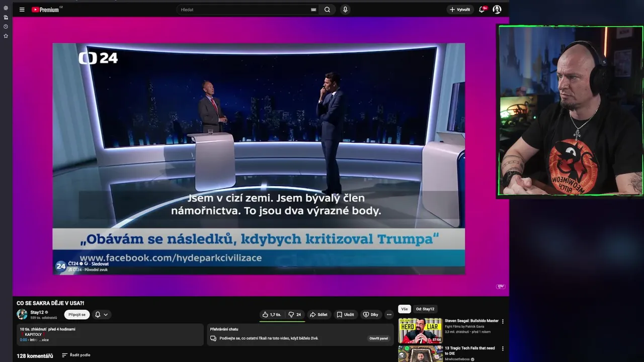The height and width of the screenshot is (362, 644).
Task: Open the notifications bell in header
Action: [x=482, y=10]
